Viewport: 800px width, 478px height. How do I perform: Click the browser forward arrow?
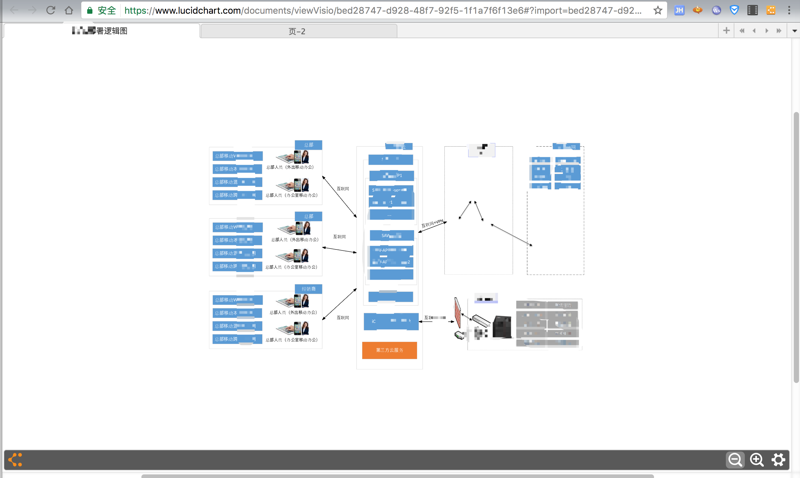click(32, 10)
